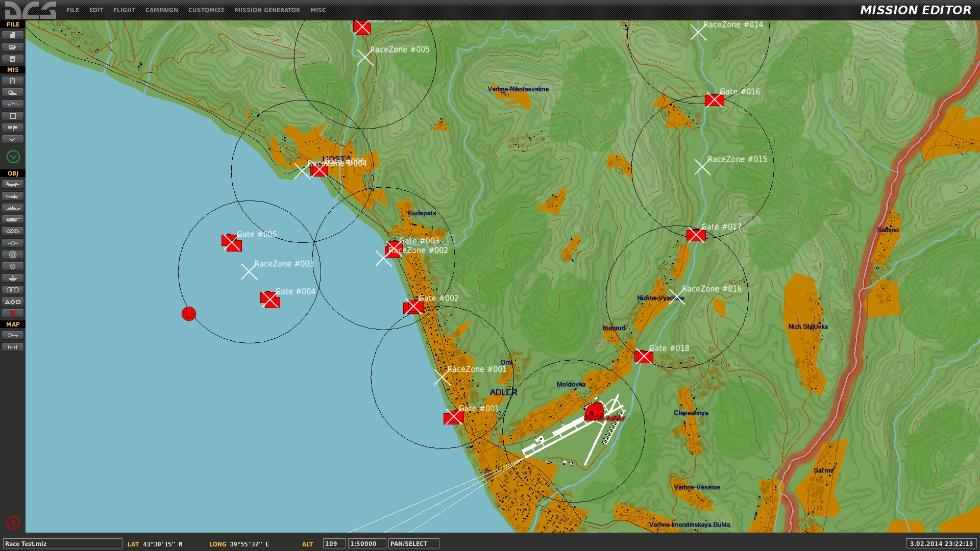This screenshot has width=980, height=551.
Task: Click the LAT coordinate readout
Action: click(x=155, y=544)
